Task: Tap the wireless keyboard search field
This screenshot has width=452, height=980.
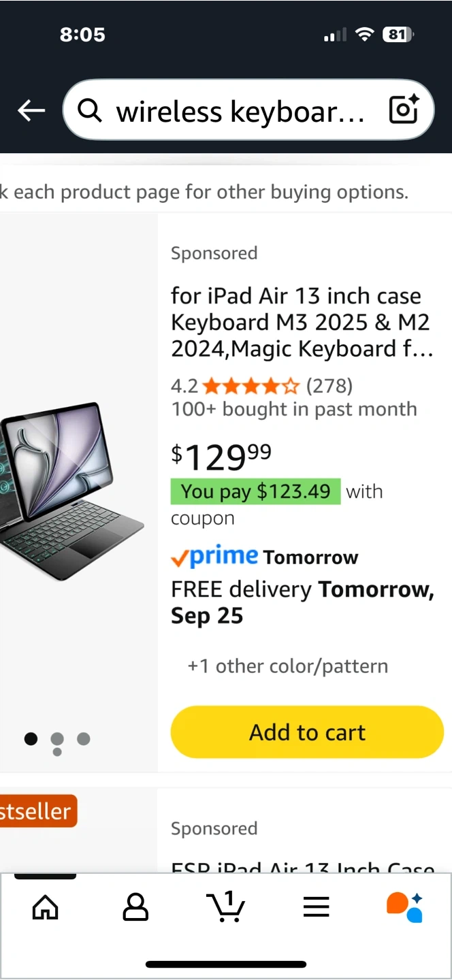Action: (238, 110)
